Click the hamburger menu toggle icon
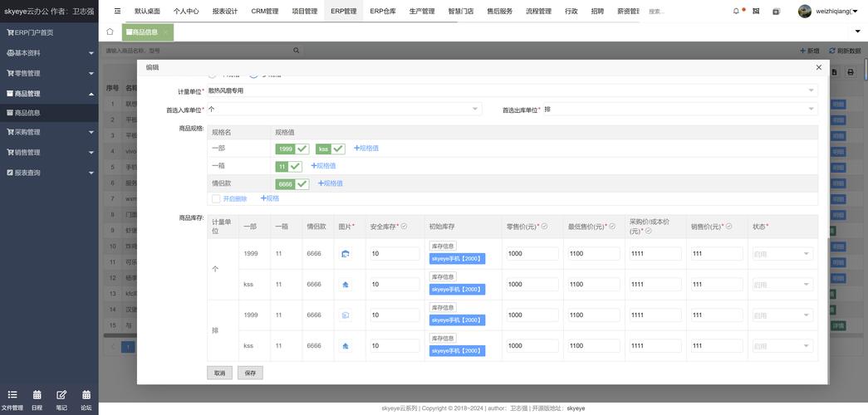The image size is (868, 415). pyautogui.click(x=117, y=12)
